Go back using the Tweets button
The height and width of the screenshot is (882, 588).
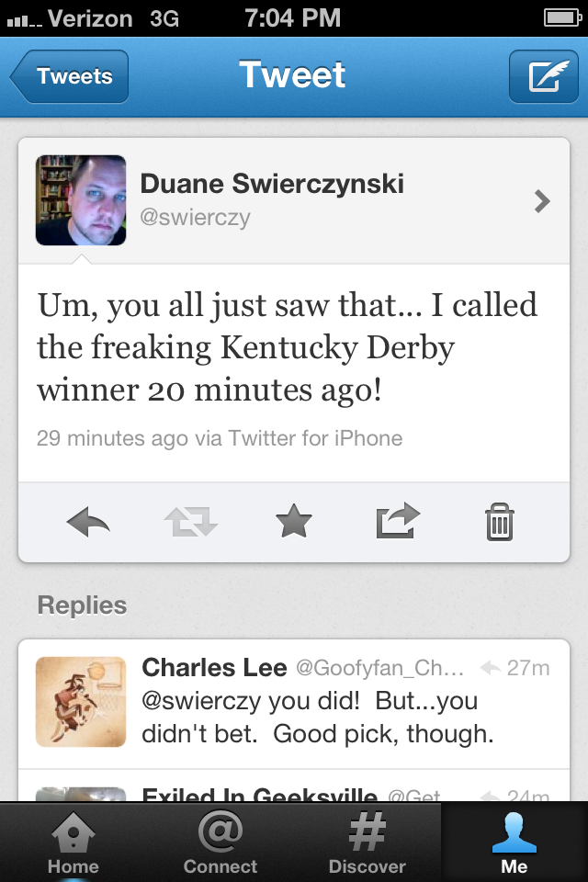[x=69, y=76]
